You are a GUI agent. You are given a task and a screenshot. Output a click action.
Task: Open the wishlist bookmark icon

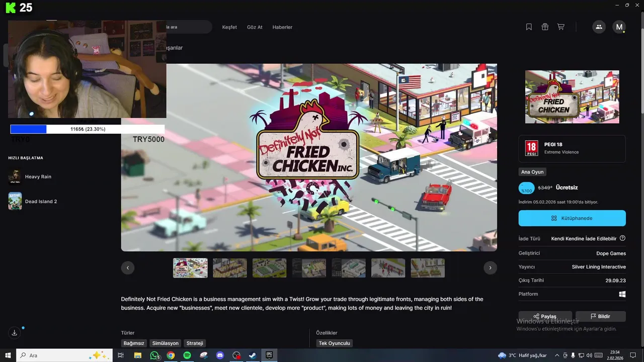click(529, 27)
